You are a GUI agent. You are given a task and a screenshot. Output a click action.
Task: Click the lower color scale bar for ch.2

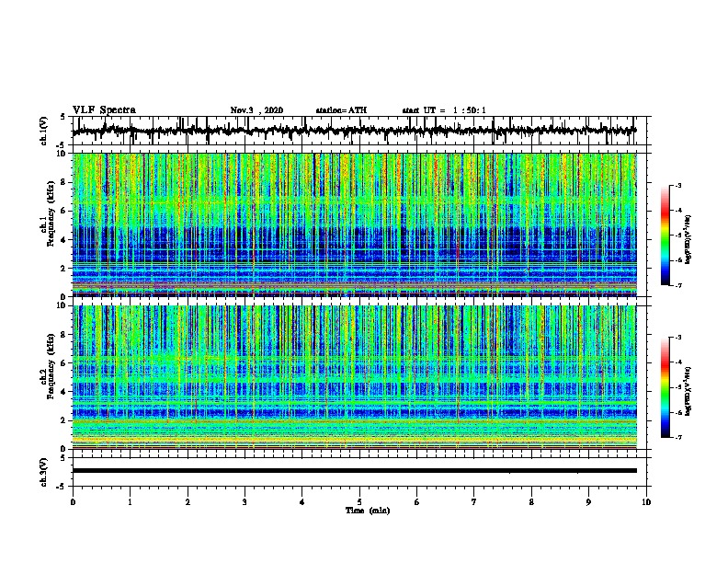(x=665, y=387)
